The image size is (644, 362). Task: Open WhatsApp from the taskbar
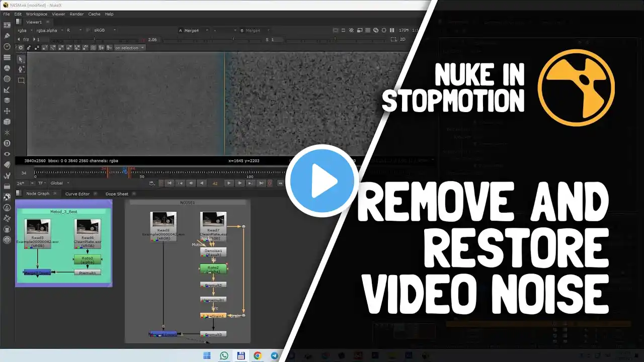224,355
